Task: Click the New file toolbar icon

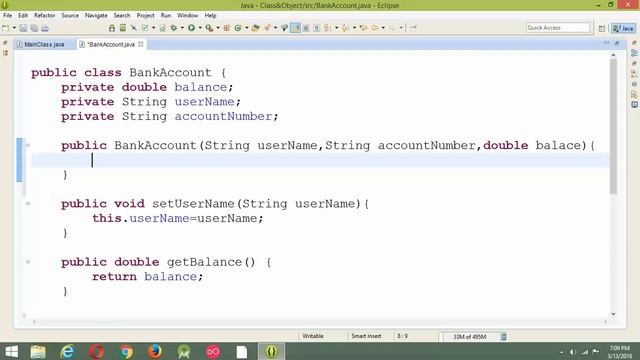Action: pos(6,28)
